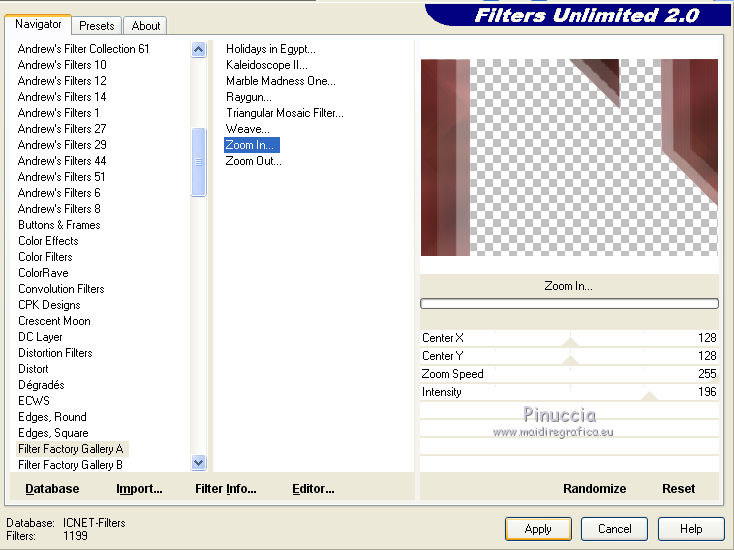Randomize the filter settings

pyautogui.click(x=595, y=489)
